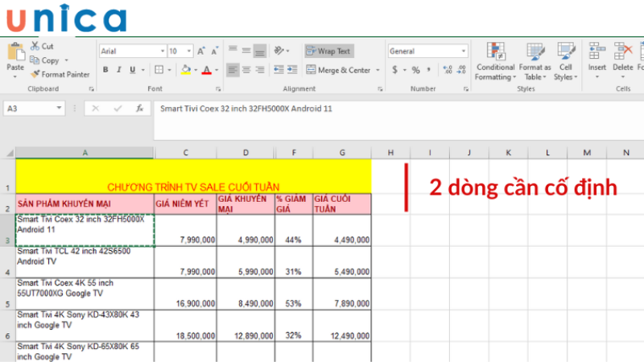The height and width of the screenshot is (362, 644).
Task: Increase cell indent
Action: tap(292, 70)
